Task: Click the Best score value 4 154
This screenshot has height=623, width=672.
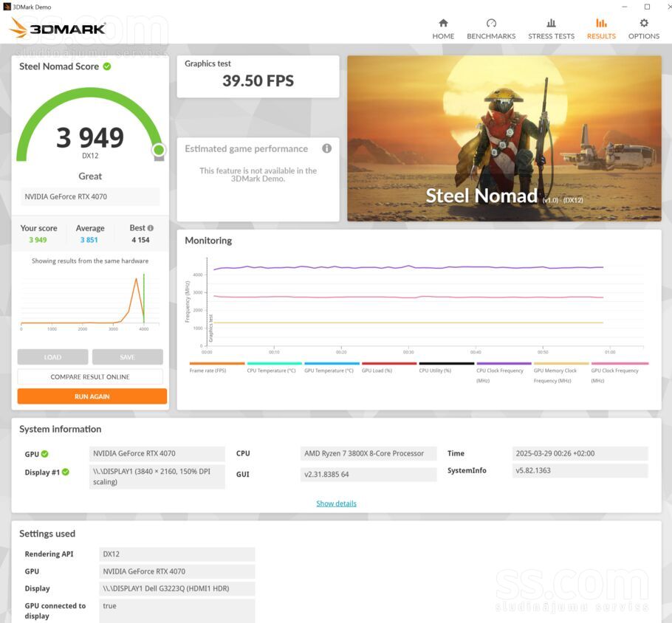Action: [x=140, y=240]
